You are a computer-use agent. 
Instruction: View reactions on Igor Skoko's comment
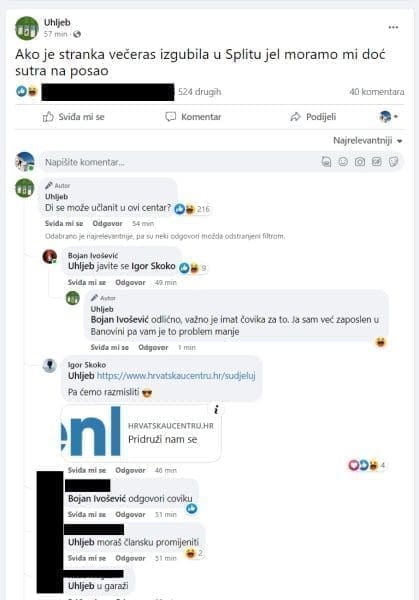366,465
